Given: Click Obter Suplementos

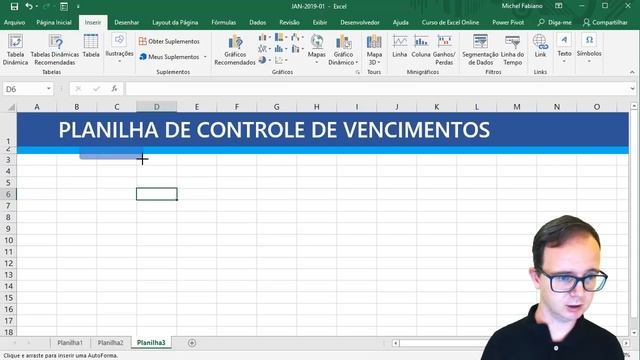Looking at the screenshot, I should tap(169, 41).
